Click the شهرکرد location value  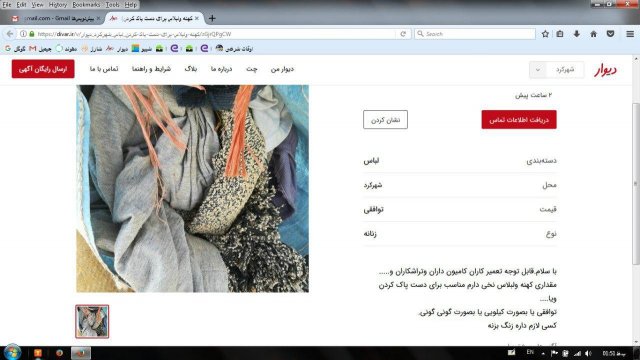(373, 185)
